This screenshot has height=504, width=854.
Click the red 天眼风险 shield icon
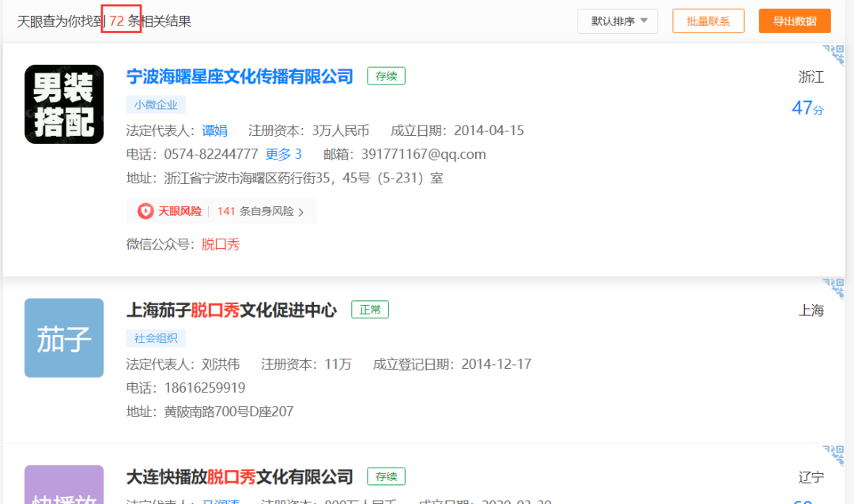coord(145,211)
